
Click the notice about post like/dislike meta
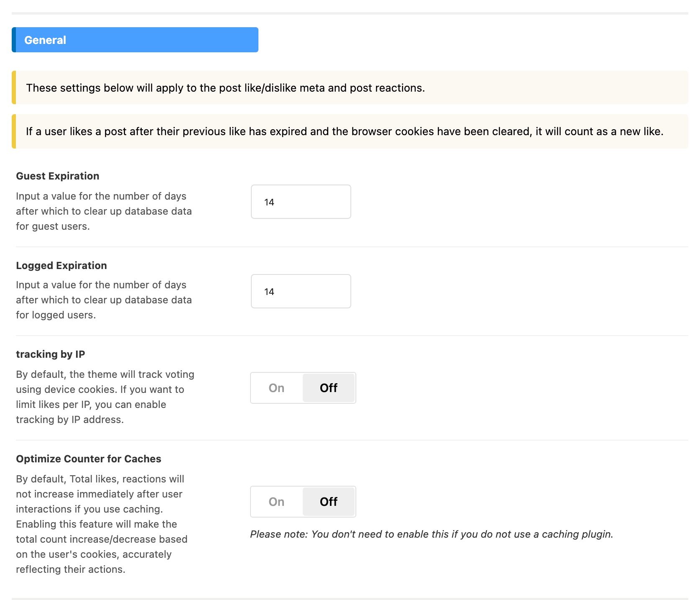tap(350, 87)
